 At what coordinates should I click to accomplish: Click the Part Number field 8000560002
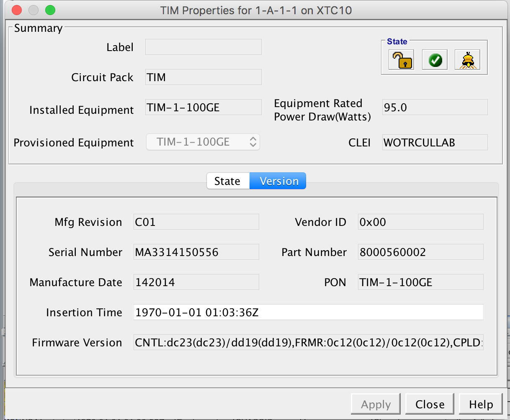(x=420, y=252)
